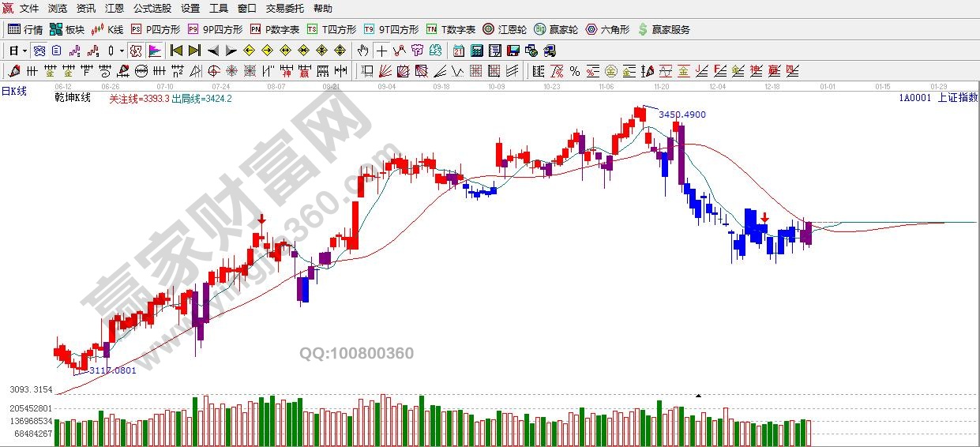The image size is (980, 447).
Task: Click the red pencil drawing tool
Action: [x=14, y=71]
